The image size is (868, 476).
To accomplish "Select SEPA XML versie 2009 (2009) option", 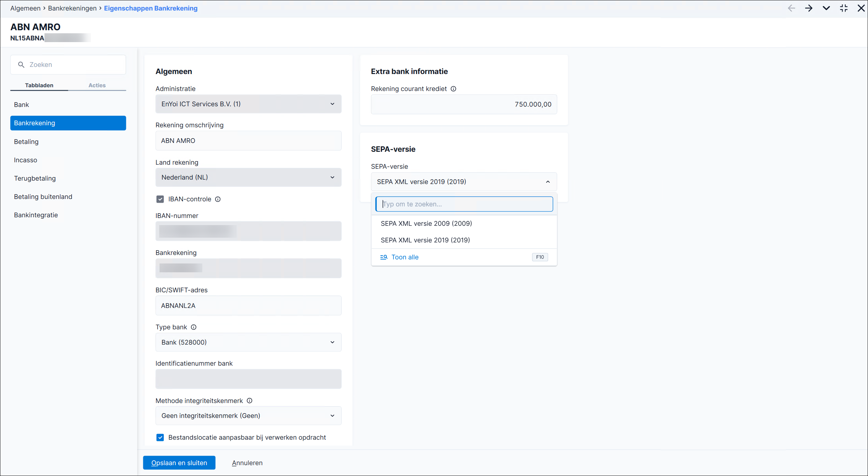I will pyautogui.click(x=464, y=223).
